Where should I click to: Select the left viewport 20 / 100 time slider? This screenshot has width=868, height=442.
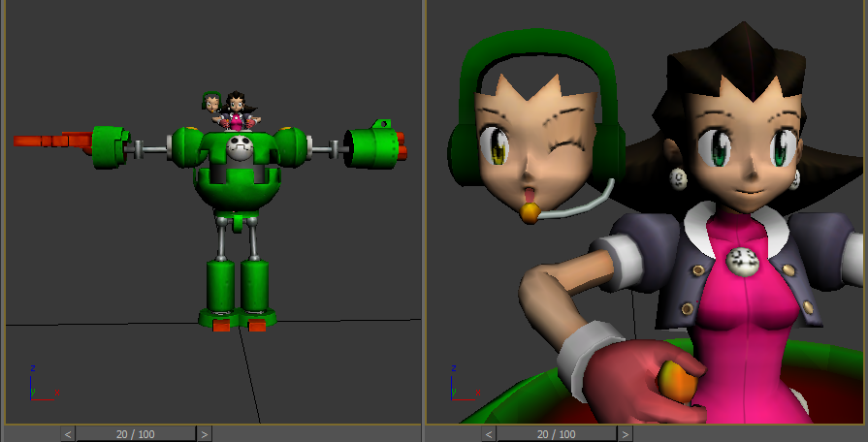tap(136, 434)
